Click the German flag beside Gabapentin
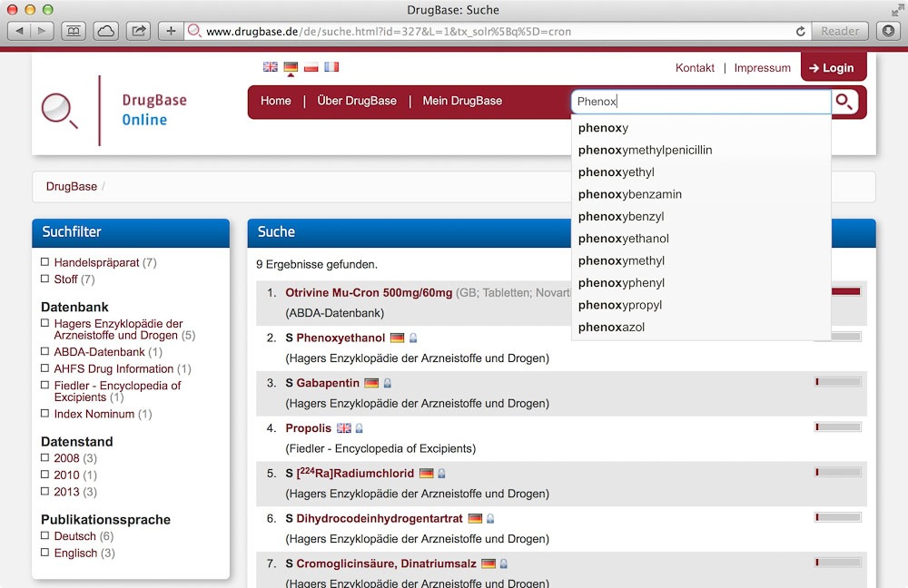The height and width of the screenshot is (588, 908). (x=371, y=383)
